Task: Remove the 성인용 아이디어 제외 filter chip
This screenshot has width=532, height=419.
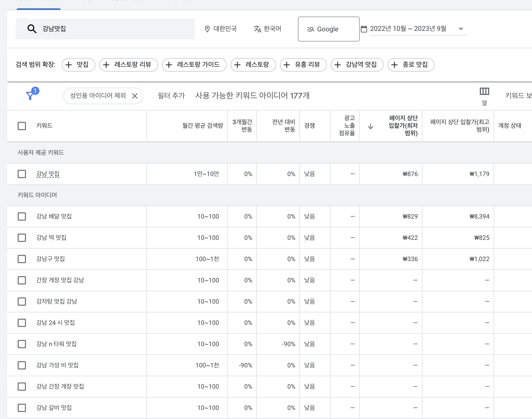Action: point(135,96)
